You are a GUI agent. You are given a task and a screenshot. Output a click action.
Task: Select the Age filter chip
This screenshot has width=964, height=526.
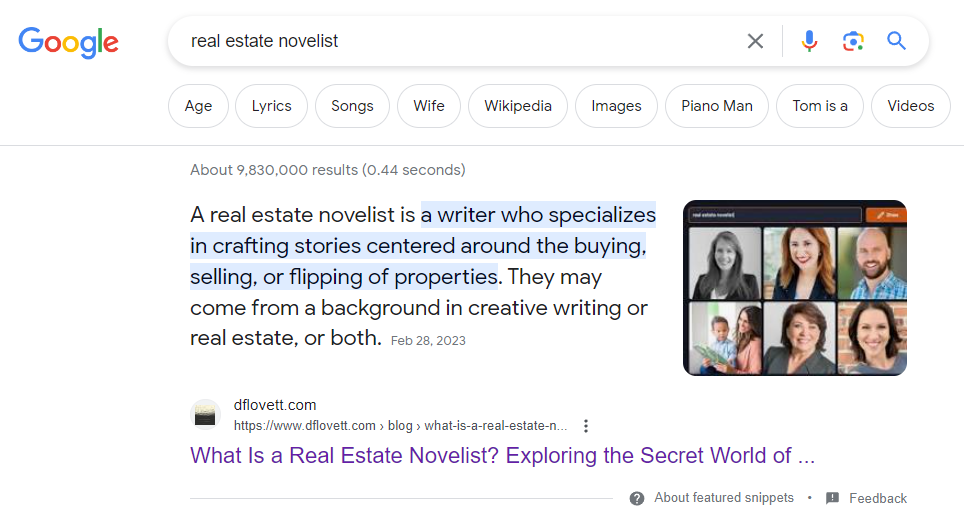click(198, 106)
